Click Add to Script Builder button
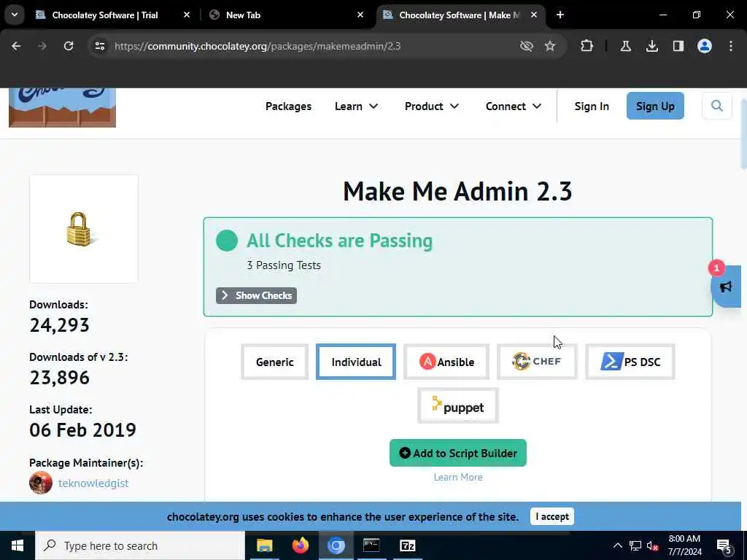747x560 pixels. coord(458,453)
